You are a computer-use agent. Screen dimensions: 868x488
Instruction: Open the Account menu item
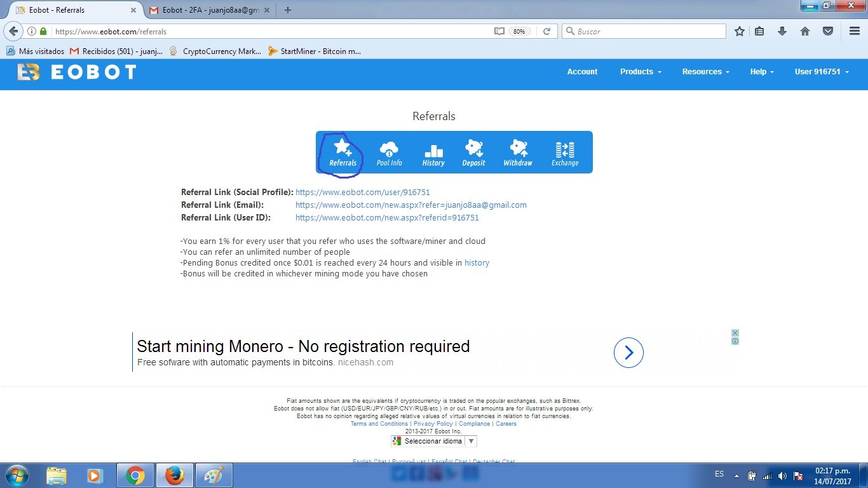click(582, 72)
